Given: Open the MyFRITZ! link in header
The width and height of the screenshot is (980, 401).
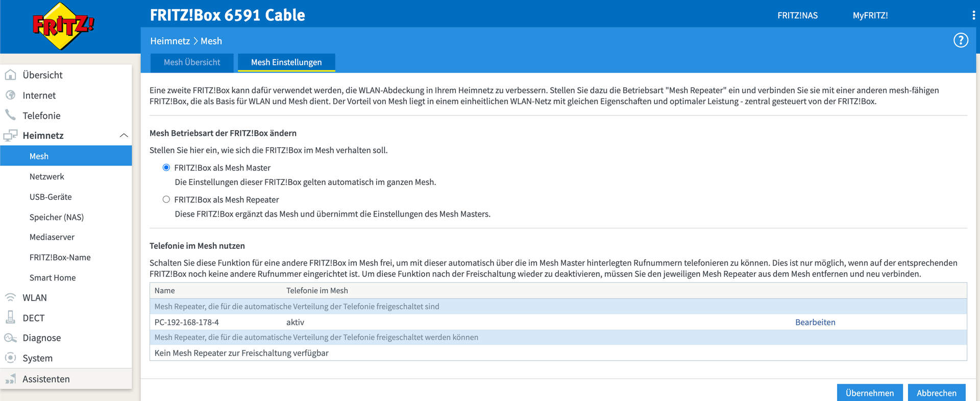Looking at the screenshot, I should (x=870, y=15).
